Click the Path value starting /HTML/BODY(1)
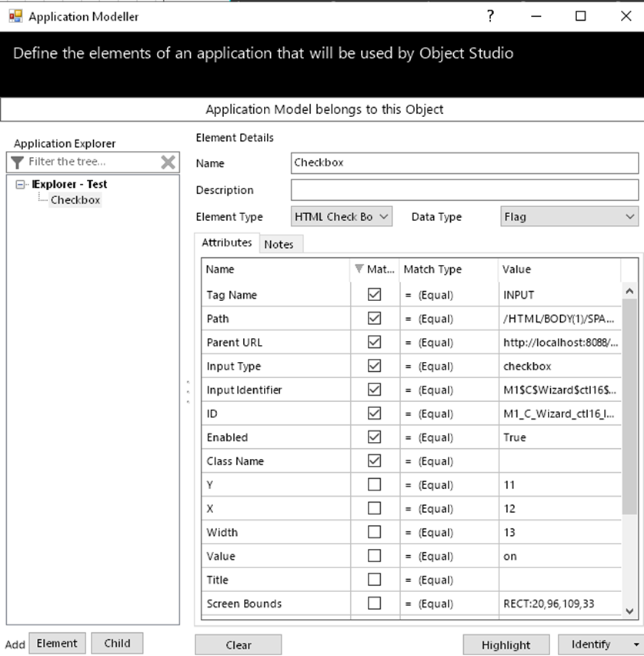The width and height of the screenshot is (644, 656). 559,319
